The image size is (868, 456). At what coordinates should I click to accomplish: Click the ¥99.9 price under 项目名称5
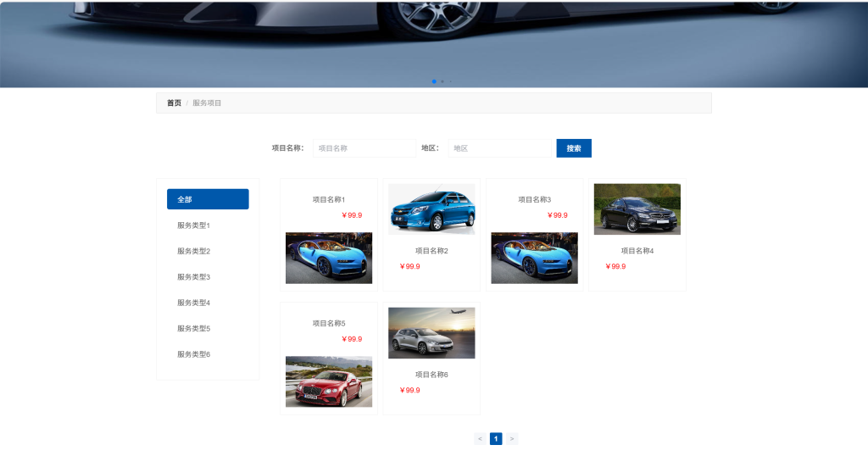point(352,339)
